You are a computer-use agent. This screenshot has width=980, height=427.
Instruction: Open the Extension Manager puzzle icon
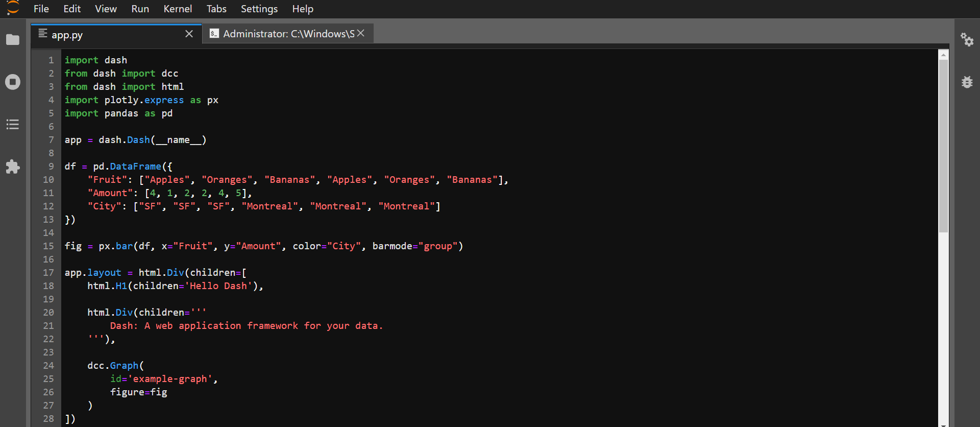coord(13,167)
